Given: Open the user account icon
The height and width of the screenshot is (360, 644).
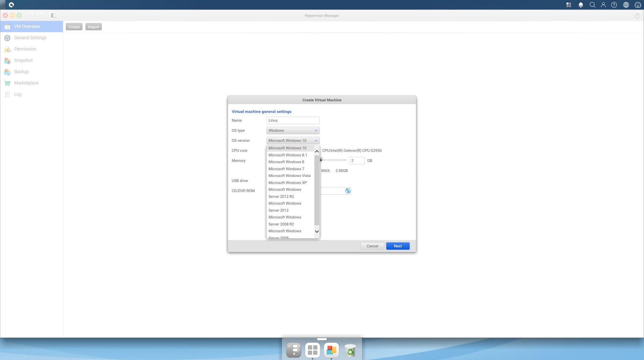Looking at the screenshot, I should 603,5.
